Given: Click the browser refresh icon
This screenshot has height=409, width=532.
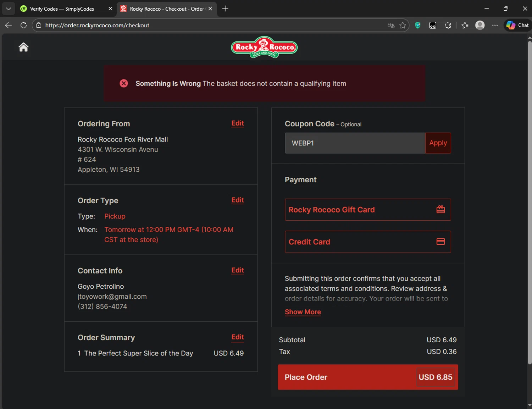Looking at the screenshot, I should click(23, 25).
